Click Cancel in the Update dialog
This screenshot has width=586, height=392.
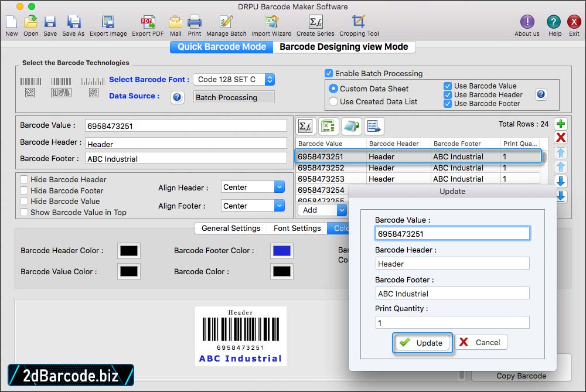pyautogui.click(x=481, y=342)
